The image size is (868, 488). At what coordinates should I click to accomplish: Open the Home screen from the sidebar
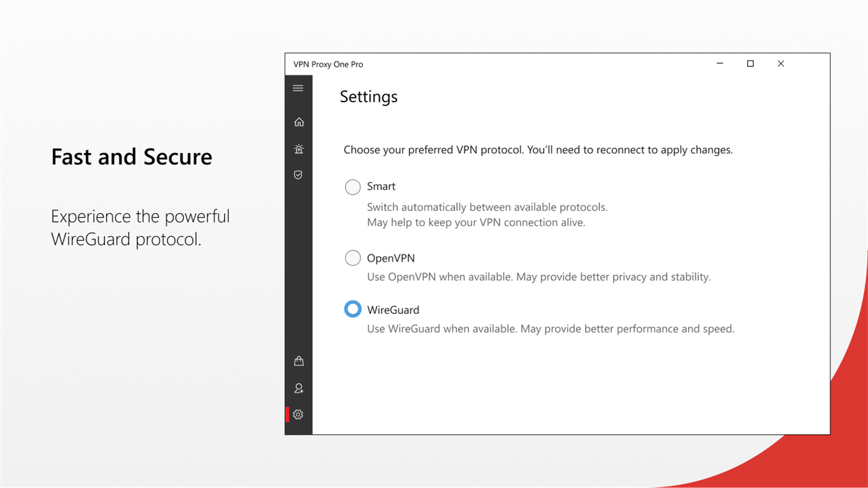pyautogui.click(x=298, y=122)
